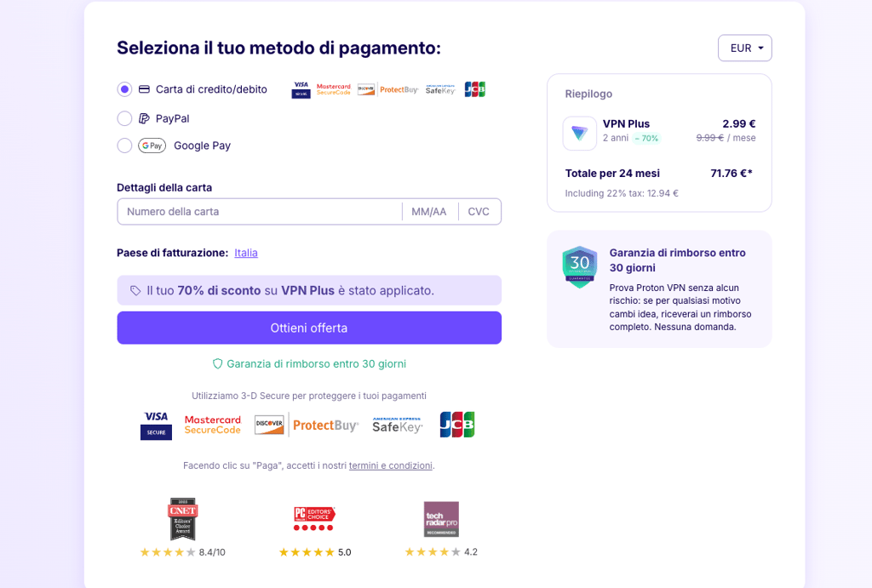This screenshot has width=872, height=588.
Task: Click the CVC security code field
Action: tap(479, 212)
